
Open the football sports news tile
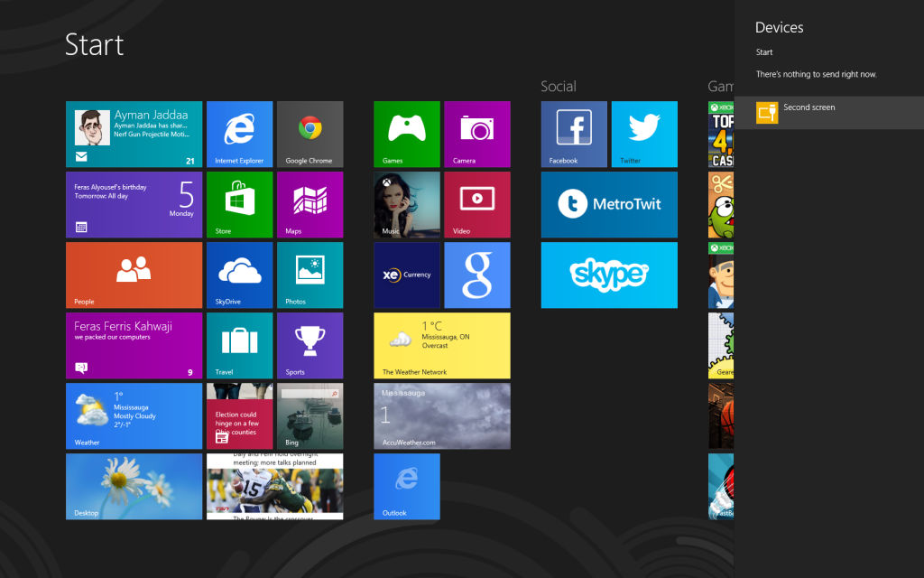[274, 487]
